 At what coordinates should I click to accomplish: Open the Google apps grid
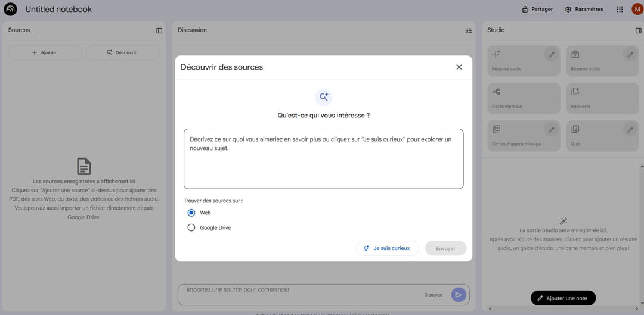point(620,9)
